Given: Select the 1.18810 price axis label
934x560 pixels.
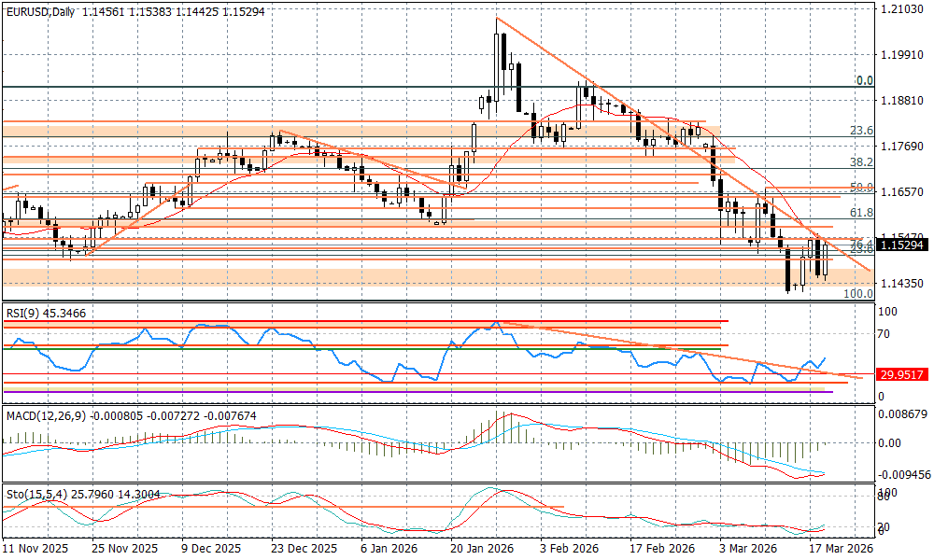Looking at the screenshot, I should [901, 100].
